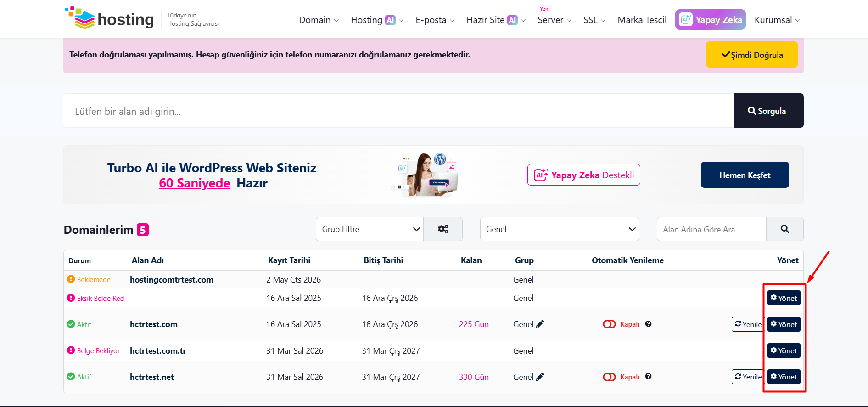
Task: Click the 225 Gün remaining value
Action: (474, 324)
